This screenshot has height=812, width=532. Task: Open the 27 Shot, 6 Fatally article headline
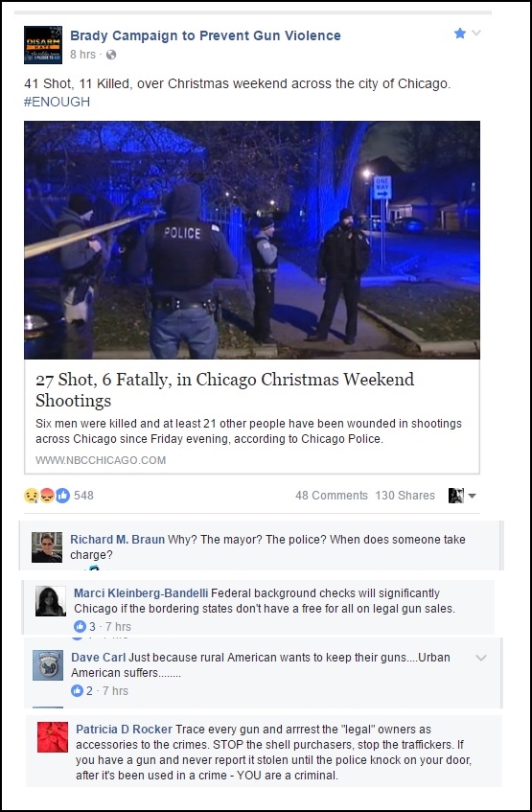tap(225, 389)
